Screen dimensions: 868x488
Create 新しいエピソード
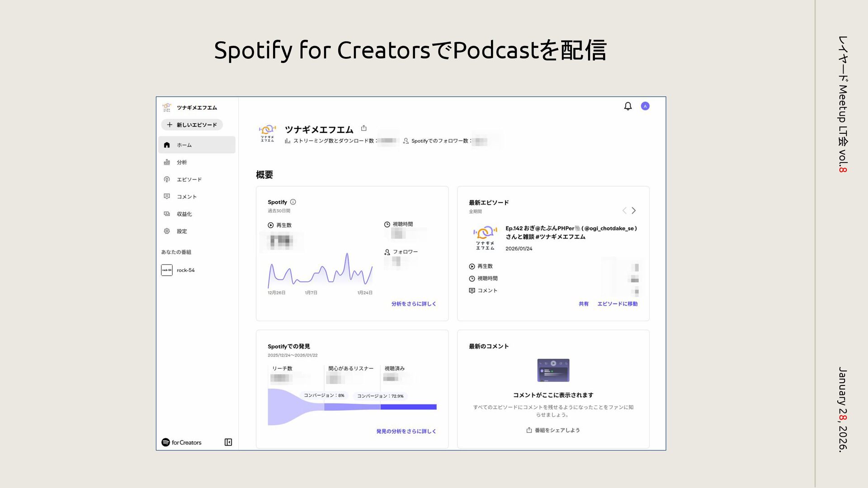(192, 125)
